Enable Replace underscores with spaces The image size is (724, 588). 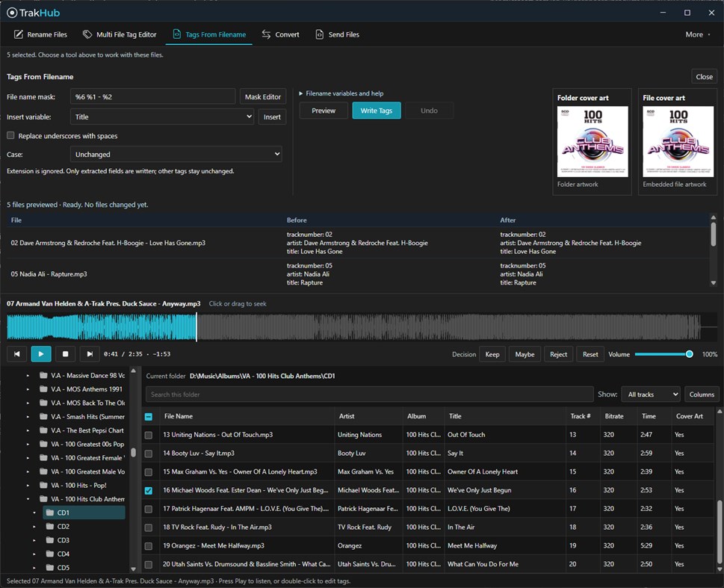[10, 135]
